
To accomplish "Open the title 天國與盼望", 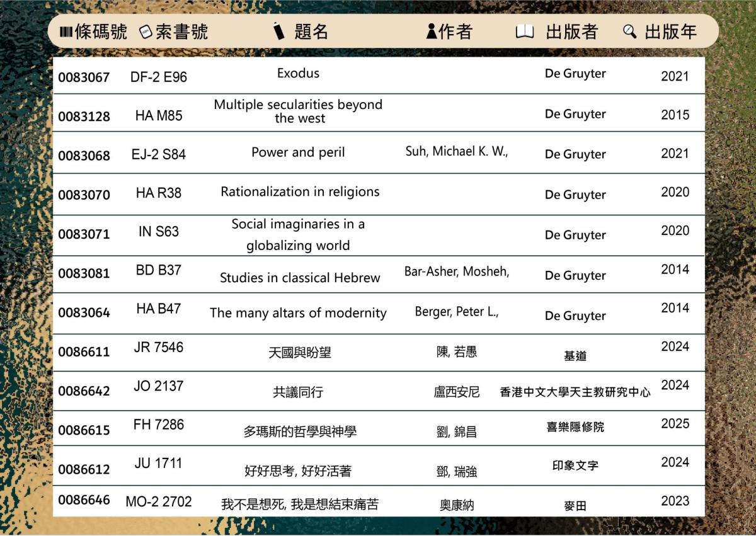I will click(299, 353).
